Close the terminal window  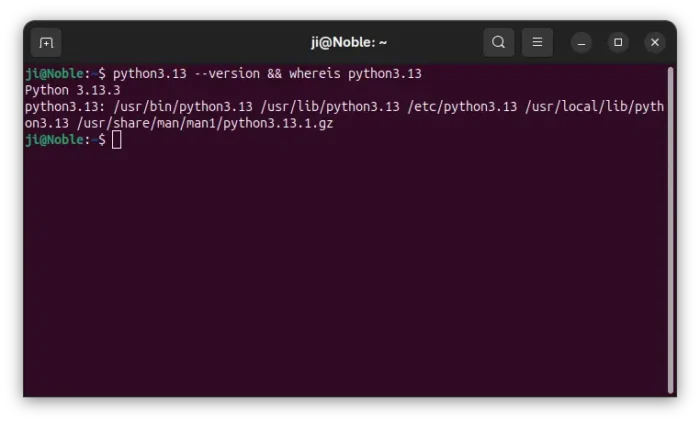coord(654,42)
